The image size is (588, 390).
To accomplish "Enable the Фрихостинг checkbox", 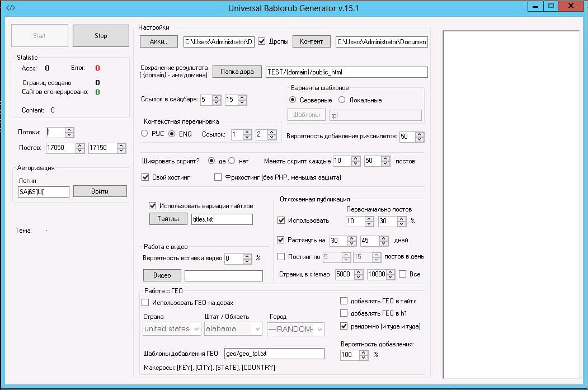I will click(218, 177).
